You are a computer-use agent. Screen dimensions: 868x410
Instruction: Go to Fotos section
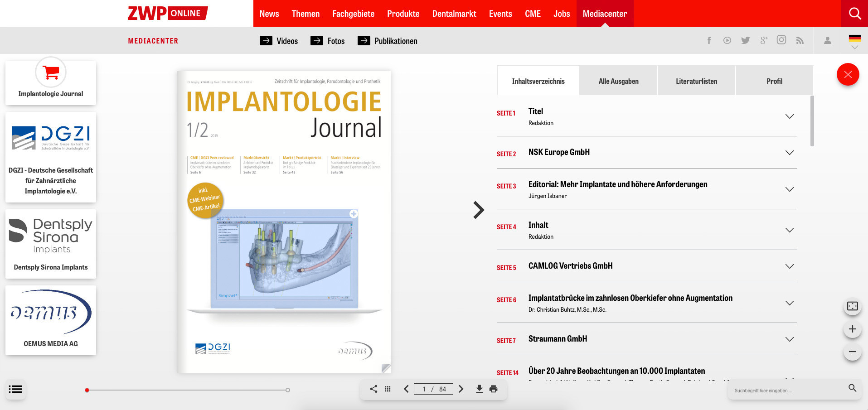coord(328,41)
